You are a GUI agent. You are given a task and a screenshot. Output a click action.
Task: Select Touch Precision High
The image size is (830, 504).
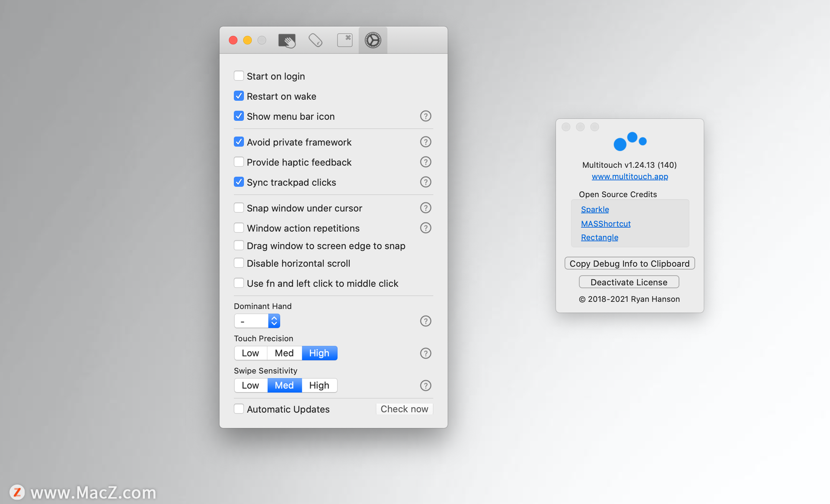coord(319,353)
